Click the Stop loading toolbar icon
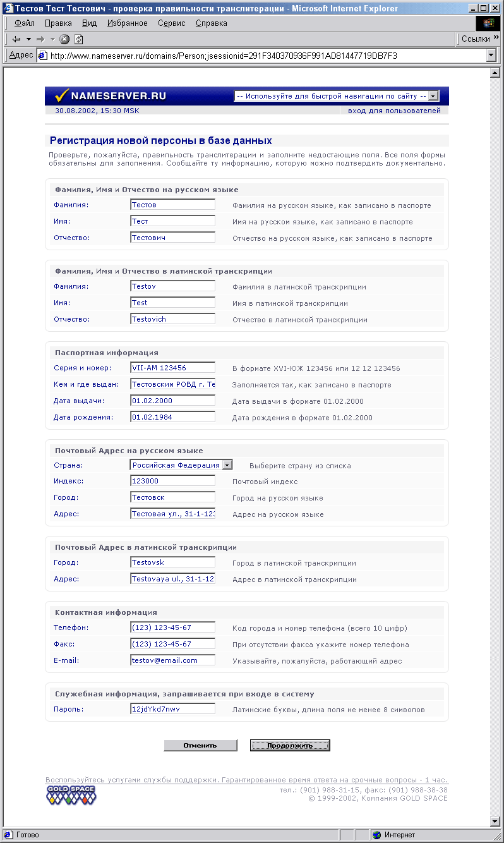Screen dimensions: 504x843 pyautogui.click(x=64, y=39)
